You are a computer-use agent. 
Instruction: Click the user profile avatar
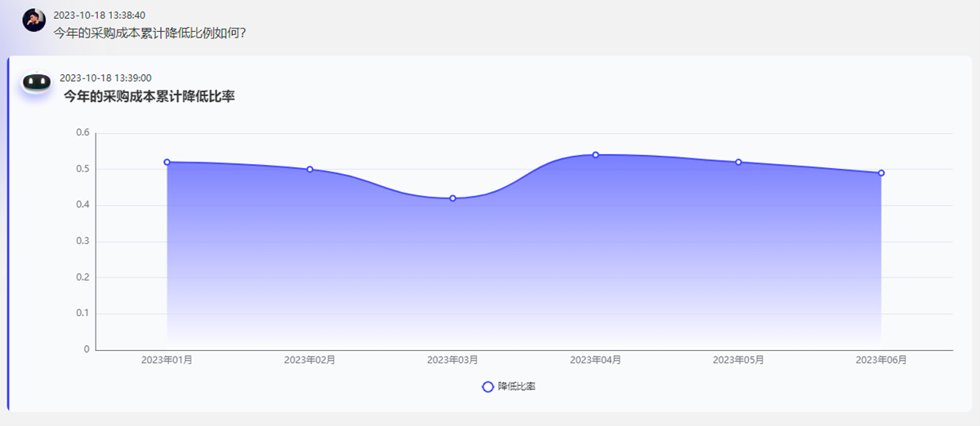click(33, 20)
